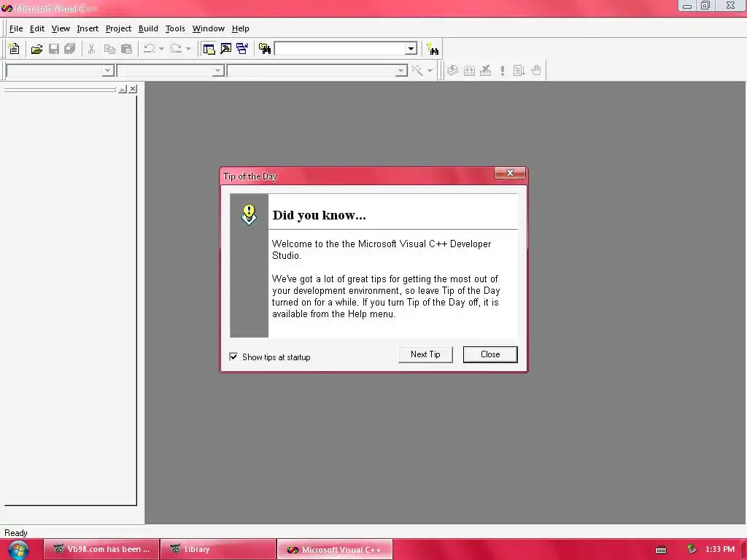Toggle the Output window icon
747x560 pixels.
click(225, 49)
